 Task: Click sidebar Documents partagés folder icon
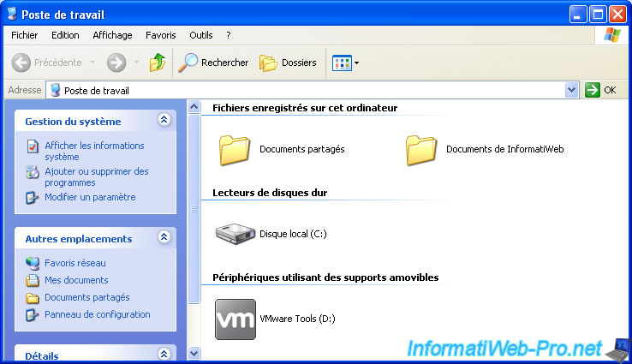33,298
